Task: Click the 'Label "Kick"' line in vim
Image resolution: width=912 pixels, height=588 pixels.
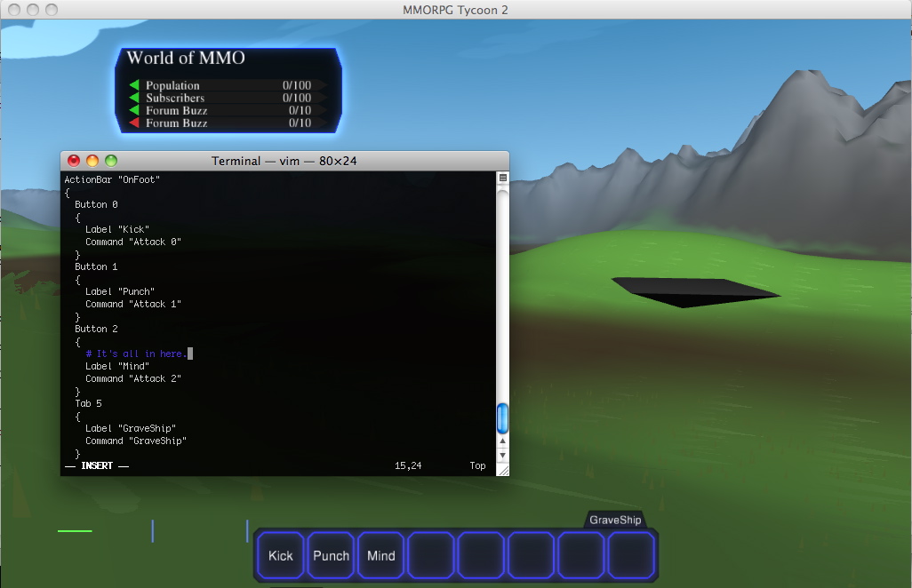Action: [x=117, y=229]
